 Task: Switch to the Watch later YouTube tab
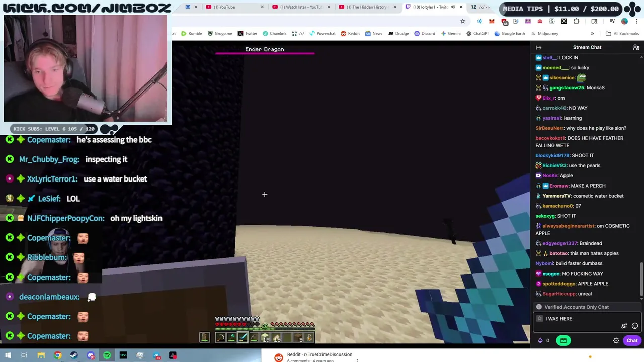click(301, 7)
